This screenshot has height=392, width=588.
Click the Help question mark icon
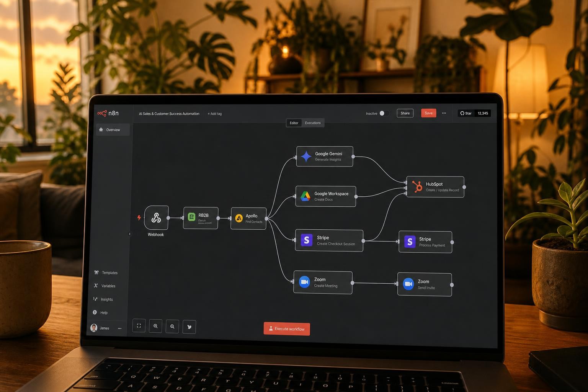pos(95,312)
